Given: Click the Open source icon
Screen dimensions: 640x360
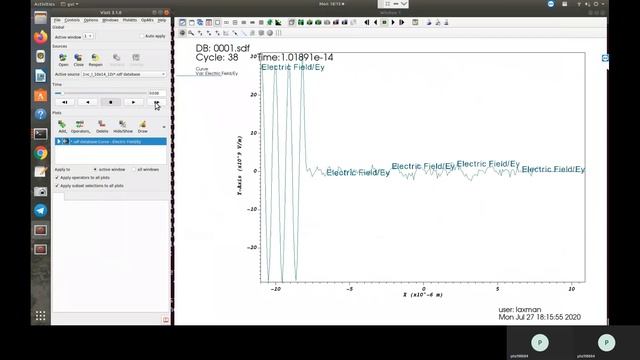Looking at the screenshot, I should coord(63,60).
